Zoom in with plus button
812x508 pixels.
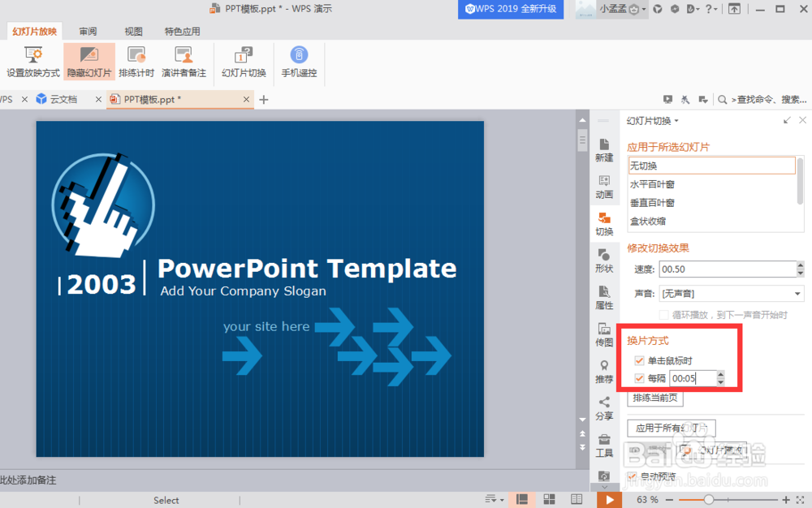[785, 500]
